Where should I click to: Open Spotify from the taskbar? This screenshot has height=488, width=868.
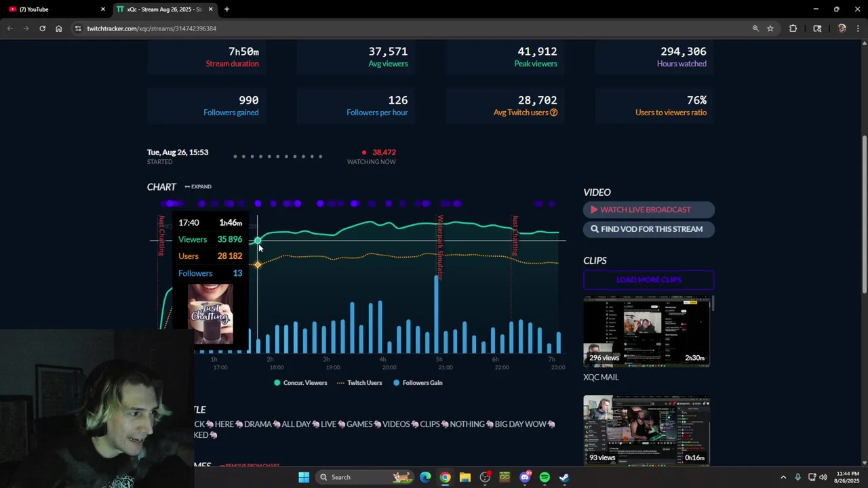click(545, 477)
